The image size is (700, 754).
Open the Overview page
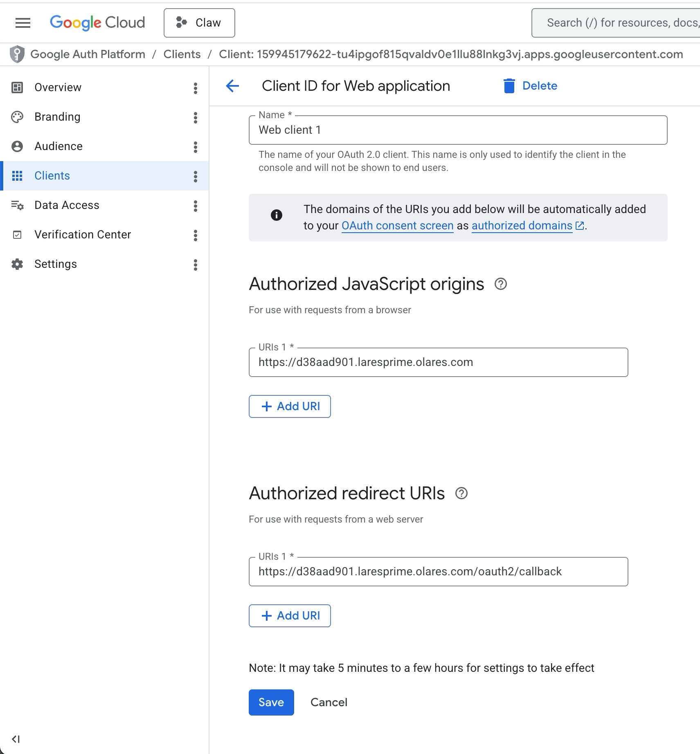click(x=58, y=88)
